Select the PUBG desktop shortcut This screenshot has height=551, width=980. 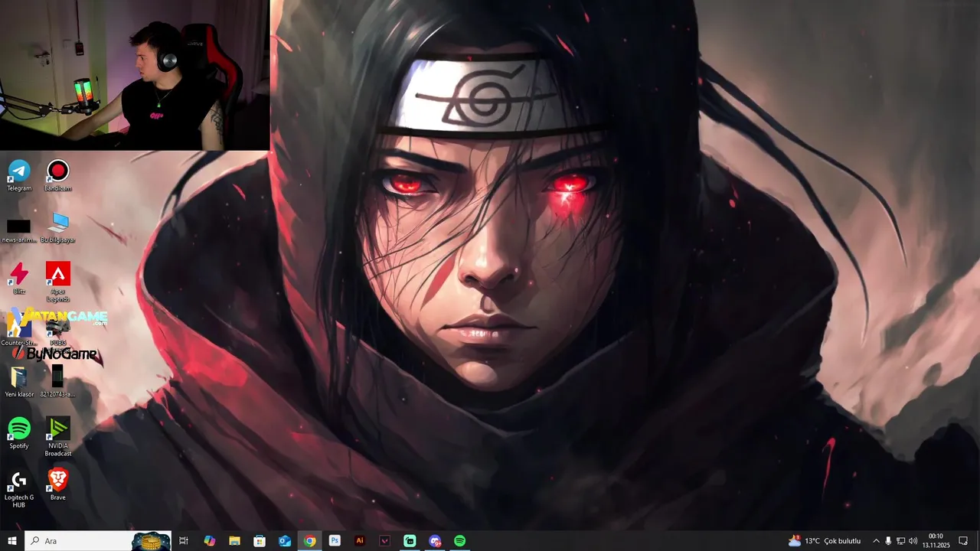pyautogui.click(x=57, y=329)
